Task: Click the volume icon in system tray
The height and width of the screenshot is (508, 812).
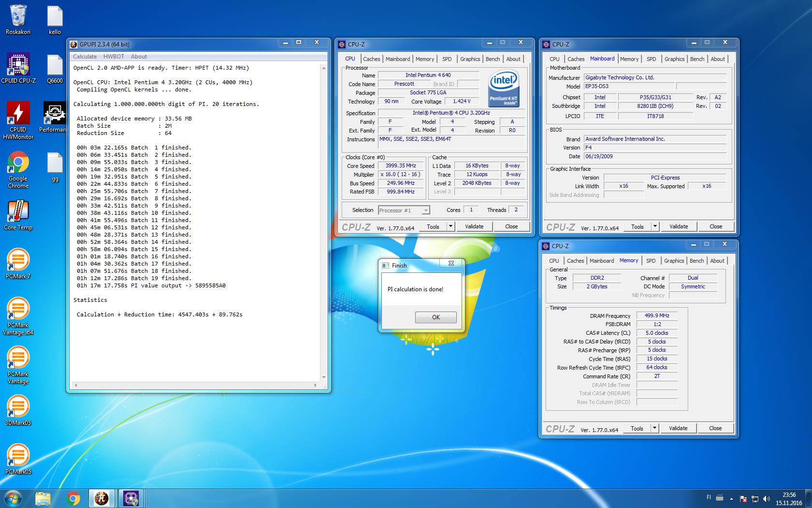Action: coord(767,499)
